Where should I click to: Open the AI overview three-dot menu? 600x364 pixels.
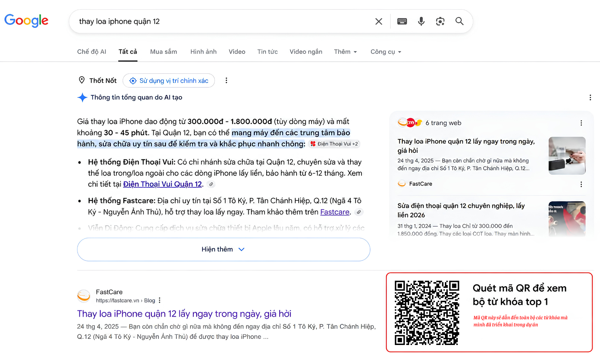click(590, 98)
